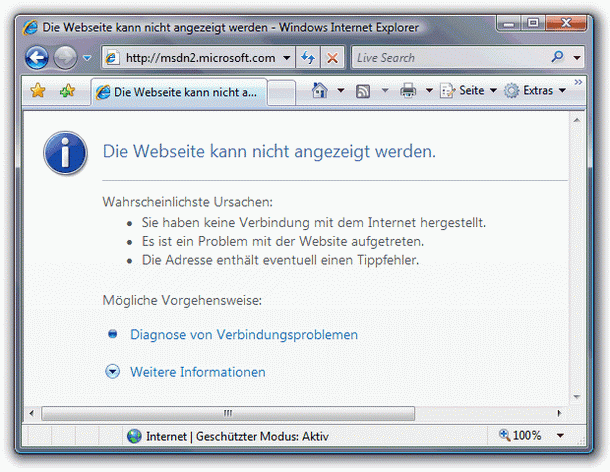Click the text 'Mögliche Vorgehensweise:'
610x472 pixels.
click(x=182, y=300)
